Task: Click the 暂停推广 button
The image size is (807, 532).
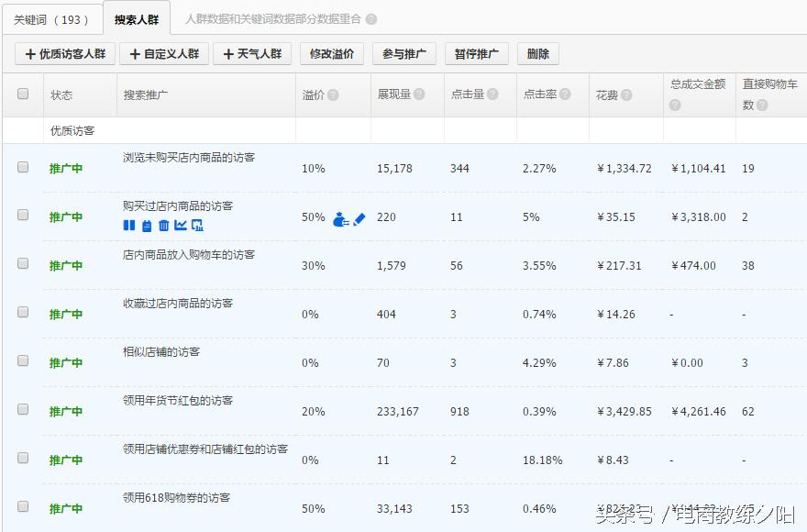Action: 475,53
